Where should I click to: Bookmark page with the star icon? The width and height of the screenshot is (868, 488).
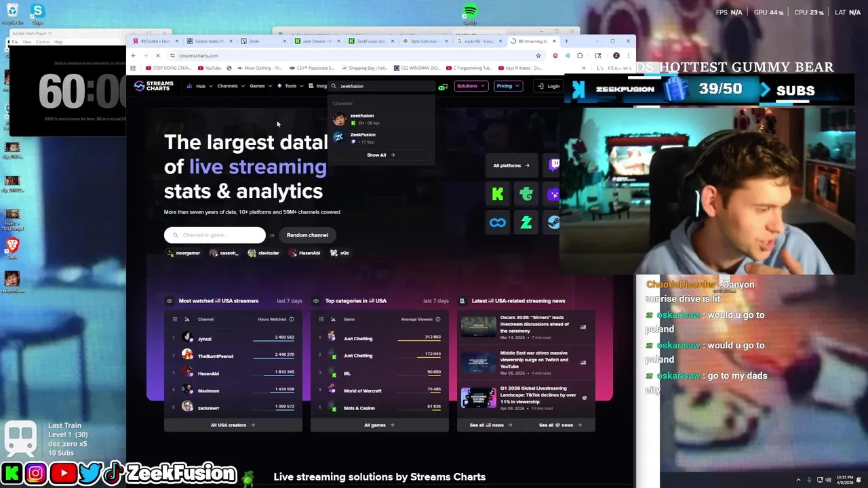coord(538,56)
